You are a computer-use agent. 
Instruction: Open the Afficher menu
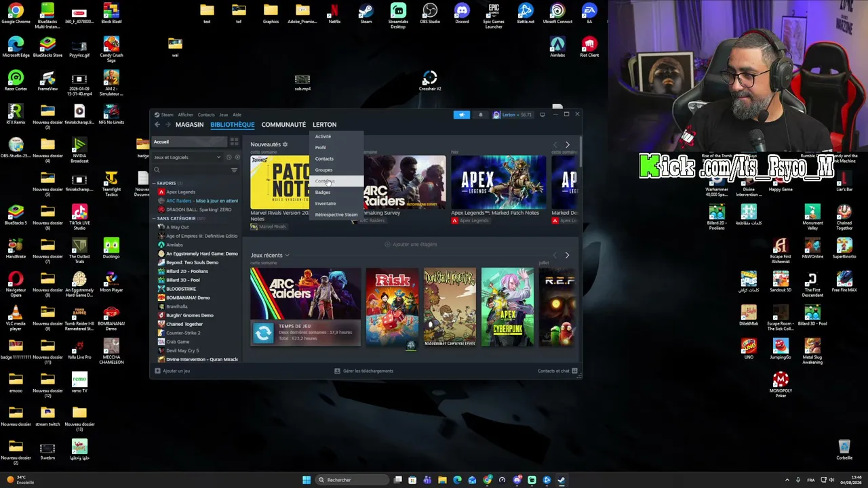coord(185,115)
